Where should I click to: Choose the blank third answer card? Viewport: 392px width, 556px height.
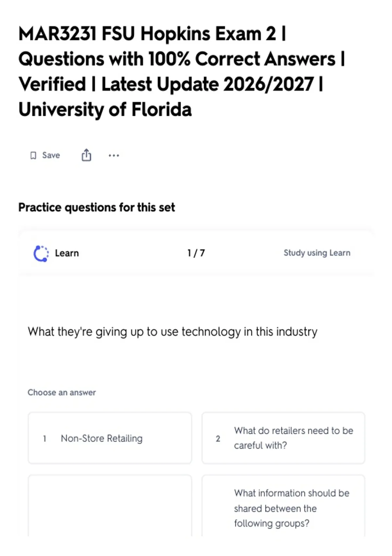coord(110,505)
